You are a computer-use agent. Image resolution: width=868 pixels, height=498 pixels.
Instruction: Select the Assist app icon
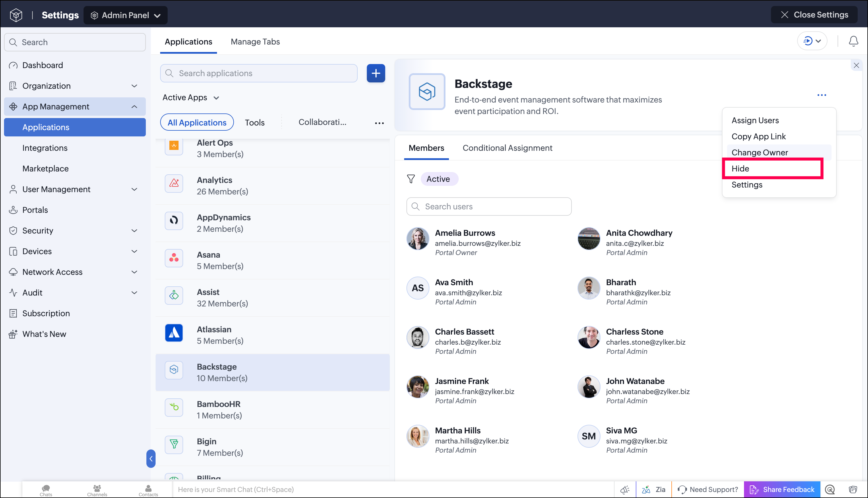[x=174, y=295]
